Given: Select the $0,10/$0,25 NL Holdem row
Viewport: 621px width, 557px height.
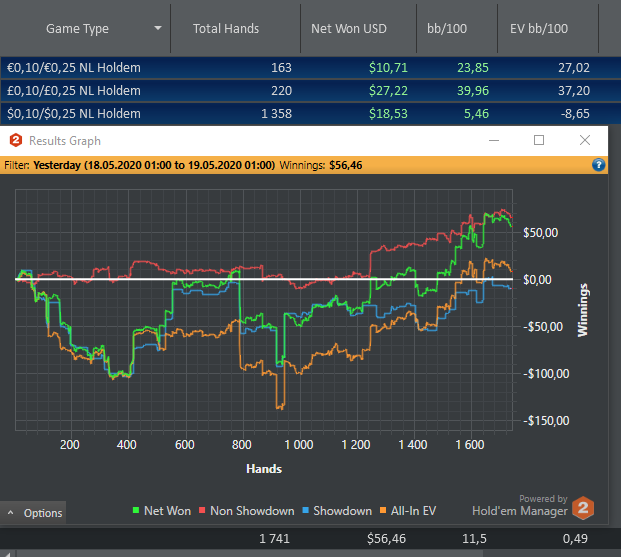Looking at the screenshot, I should pos(310,114).
